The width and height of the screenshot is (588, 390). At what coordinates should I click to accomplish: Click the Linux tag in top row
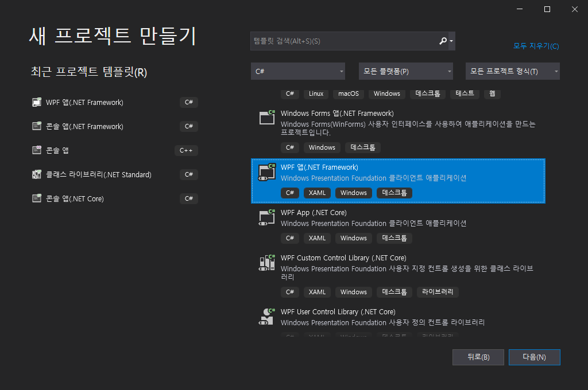[x=316, y=93]
